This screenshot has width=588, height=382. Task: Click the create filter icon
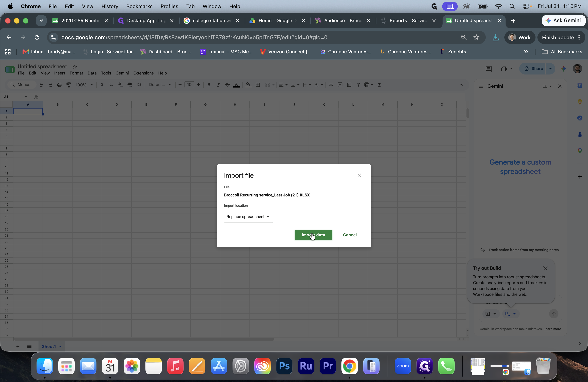[x=358, y=85]
